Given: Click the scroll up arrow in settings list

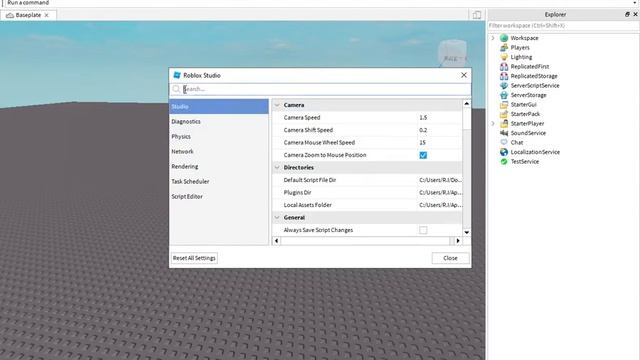Looking at the screenshot, I should click(467, 104).
